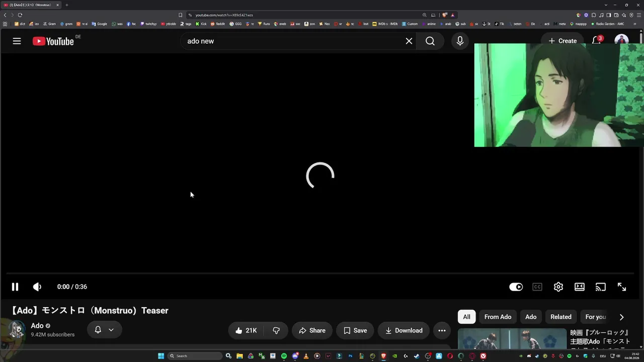
Task: Select the From Ado filter chip
Action: (498, 317)
